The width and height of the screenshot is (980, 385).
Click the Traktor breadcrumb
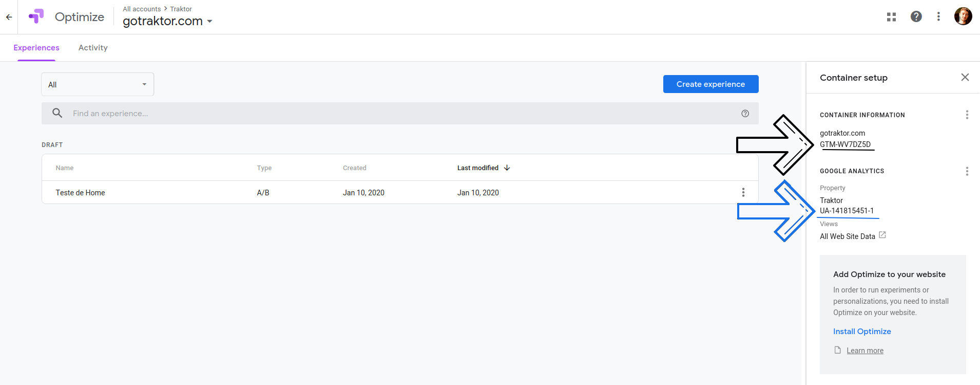click(181, 9)
